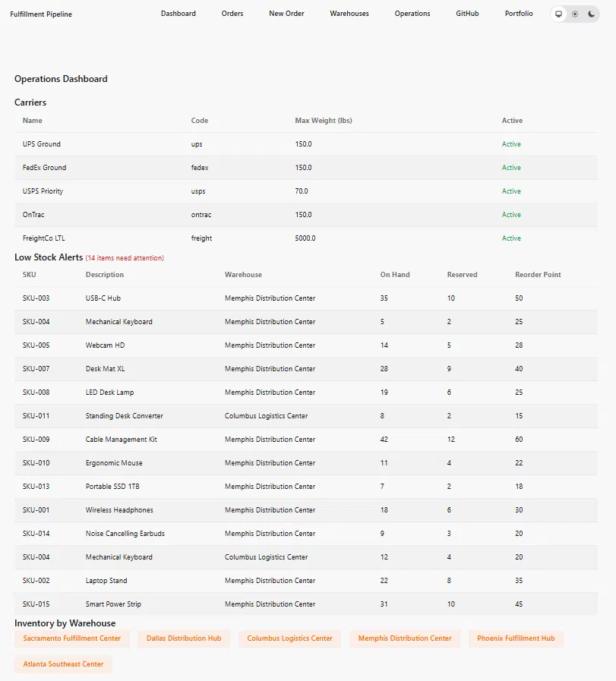Image resolution: width=616 pixels, height=681 pixels.
Task: Select the USPS Priority carrier name
Action: pyautogui.click(x=43, y=191)
